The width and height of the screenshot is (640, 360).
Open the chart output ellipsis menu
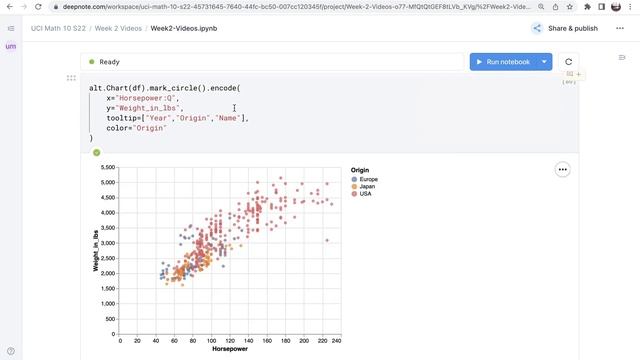pyautogui.click(x=562, y=169)
